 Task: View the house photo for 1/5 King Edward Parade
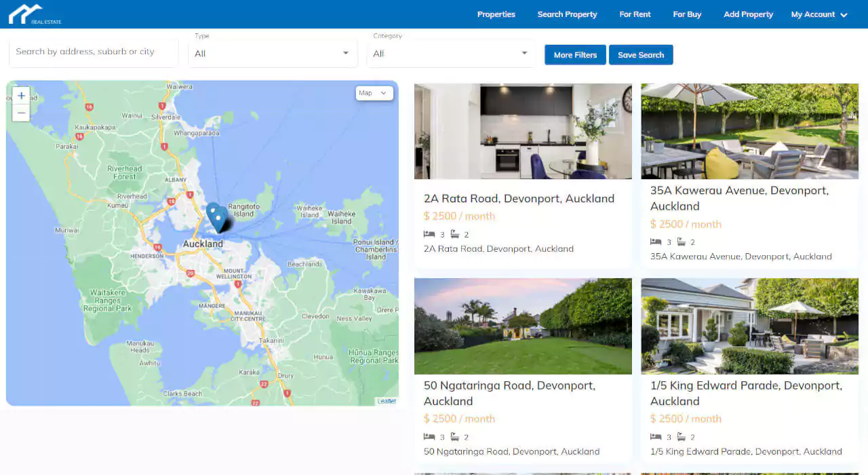pyautogui.click(x=750, y=326)
